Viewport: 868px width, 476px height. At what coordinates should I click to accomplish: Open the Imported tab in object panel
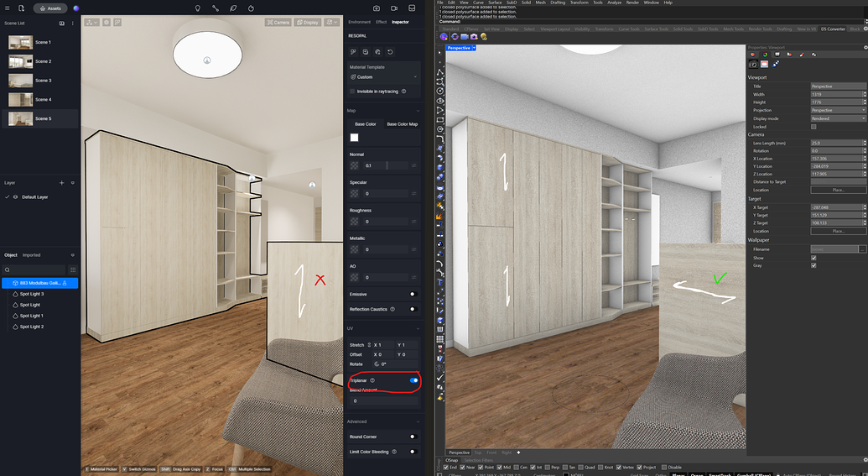[x=32, y=255]
